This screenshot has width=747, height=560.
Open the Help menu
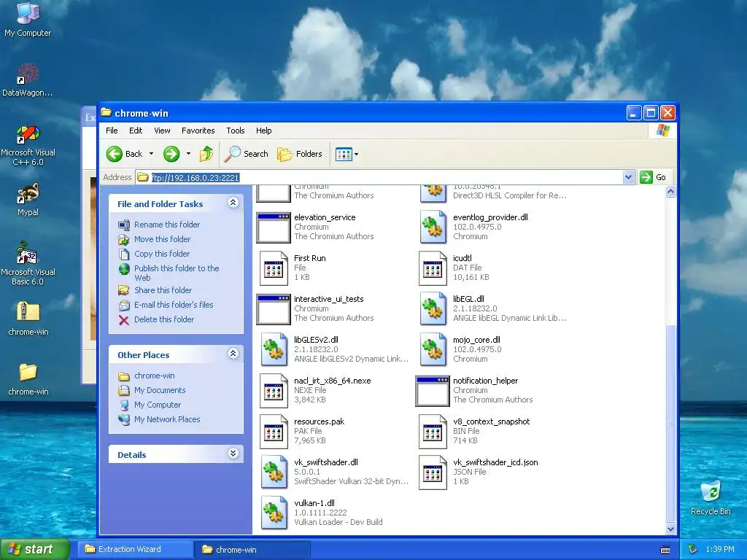263,131
